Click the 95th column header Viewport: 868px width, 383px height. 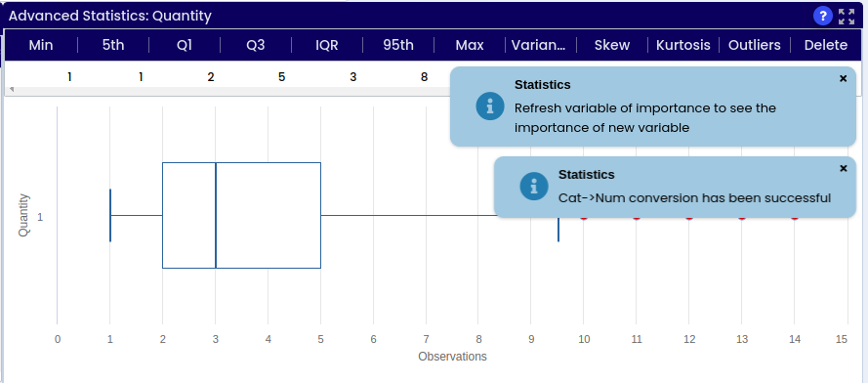(398, 45)
